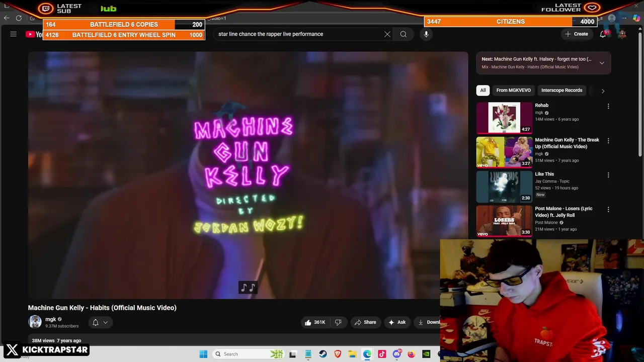Viewport: 644px width, 362px height.
Task: Click the Create button
Action: pyautogui.click(x=577, y=34)
